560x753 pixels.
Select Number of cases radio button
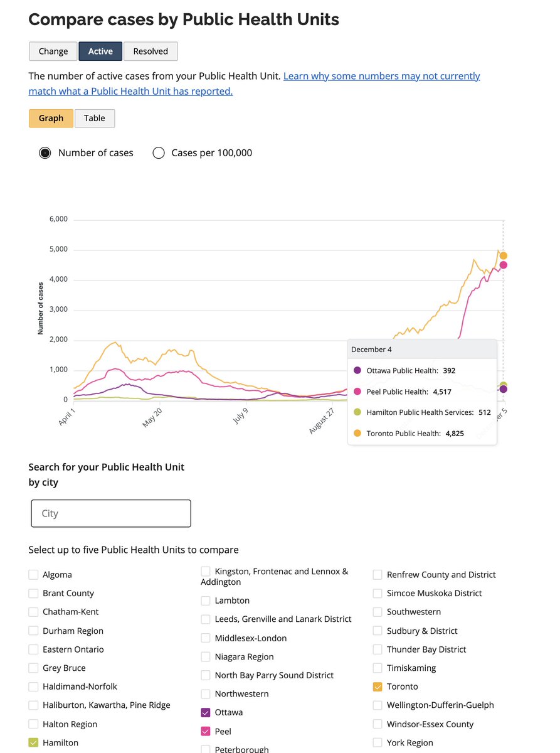[x=45, y=152]
